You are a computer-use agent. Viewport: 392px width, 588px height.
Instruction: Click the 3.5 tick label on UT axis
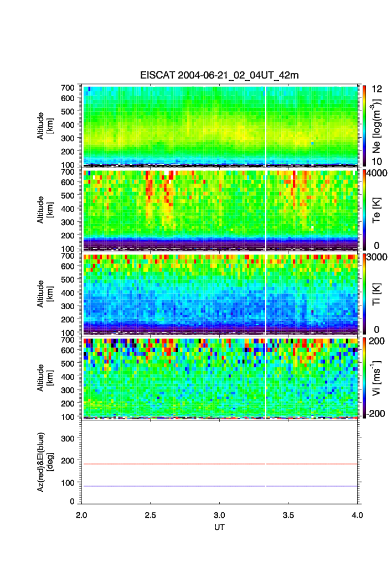pos(288,516)
